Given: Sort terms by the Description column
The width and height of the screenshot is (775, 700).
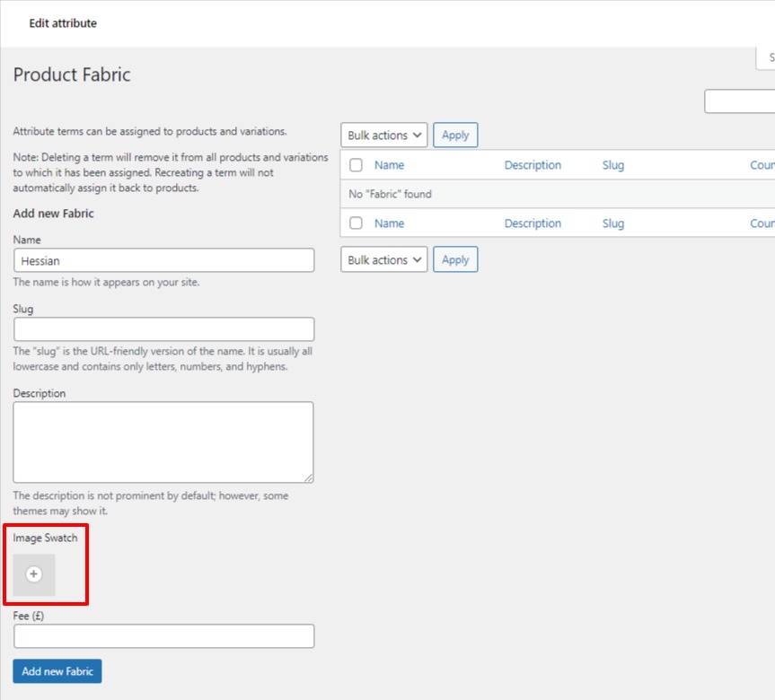Looking at the screenshot, I should click(x=533, y=165).
